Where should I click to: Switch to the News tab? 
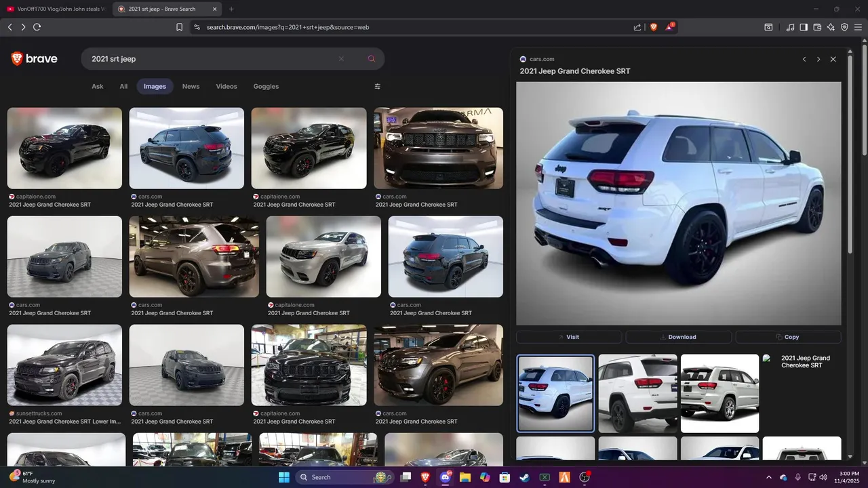point(191,86)
